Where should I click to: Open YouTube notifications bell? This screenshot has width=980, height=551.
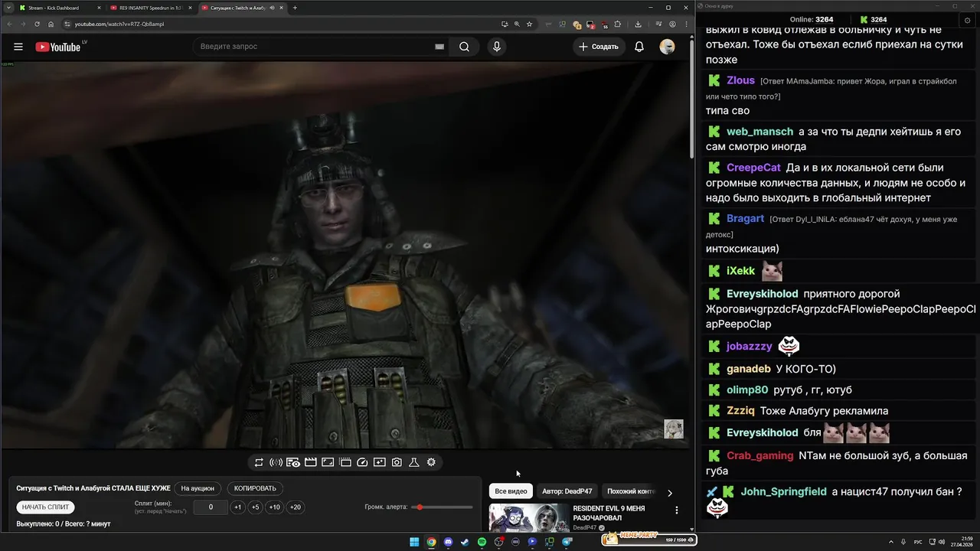(639, 47)
